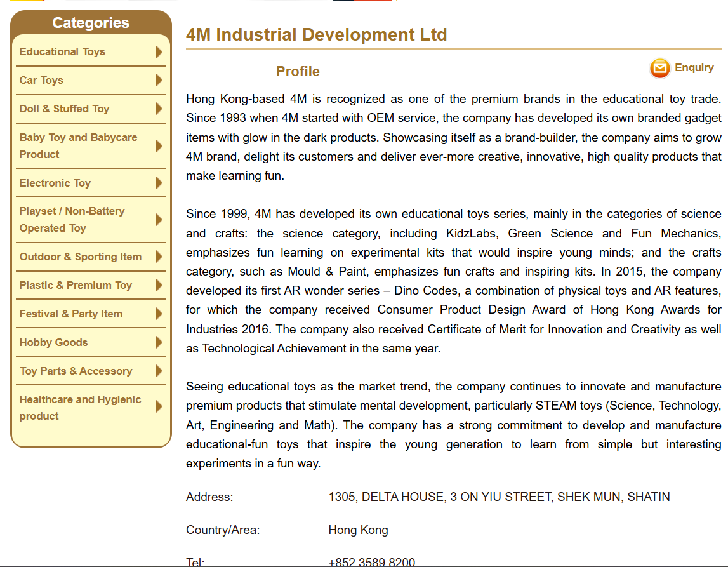This screenshot has width=728, height=567.
Task: Select Outdoor & Sporting Item category
Action: coord(81,257)
